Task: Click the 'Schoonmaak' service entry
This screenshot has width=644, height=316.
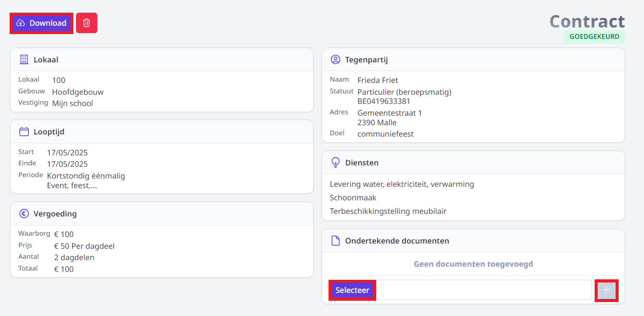Action: coord(353,198)
